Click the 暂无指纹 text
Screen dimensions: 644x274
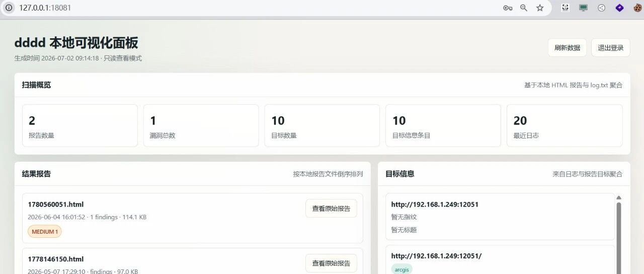(404, 217)
